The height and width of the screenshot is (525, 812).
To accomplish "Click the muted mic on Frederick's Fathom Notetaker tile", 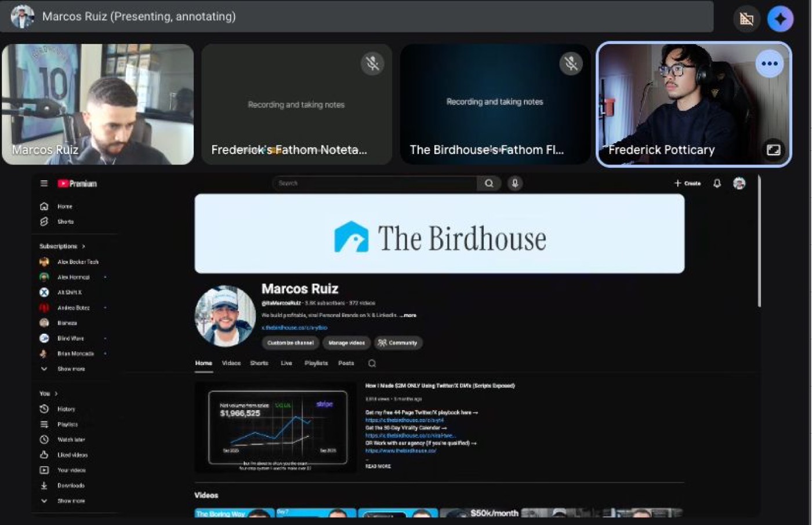I will pos(372,63).
